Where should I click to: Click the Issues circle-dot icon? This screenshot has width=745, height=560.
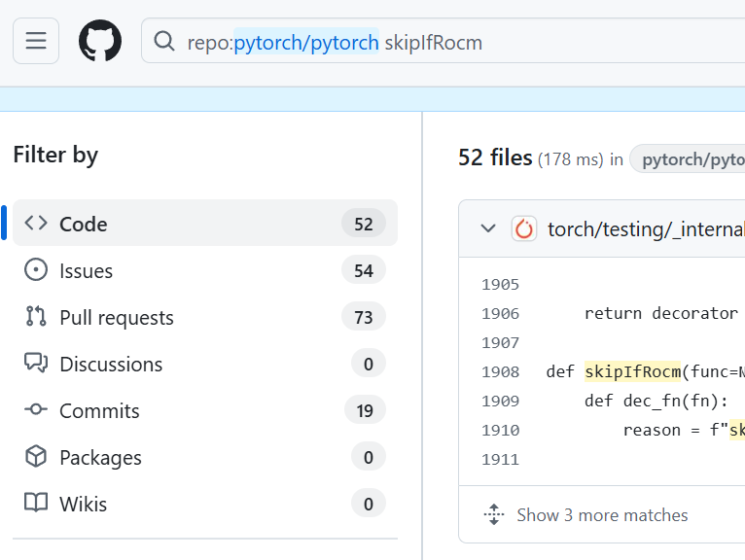pyautogui.click(x=36, y=269)
